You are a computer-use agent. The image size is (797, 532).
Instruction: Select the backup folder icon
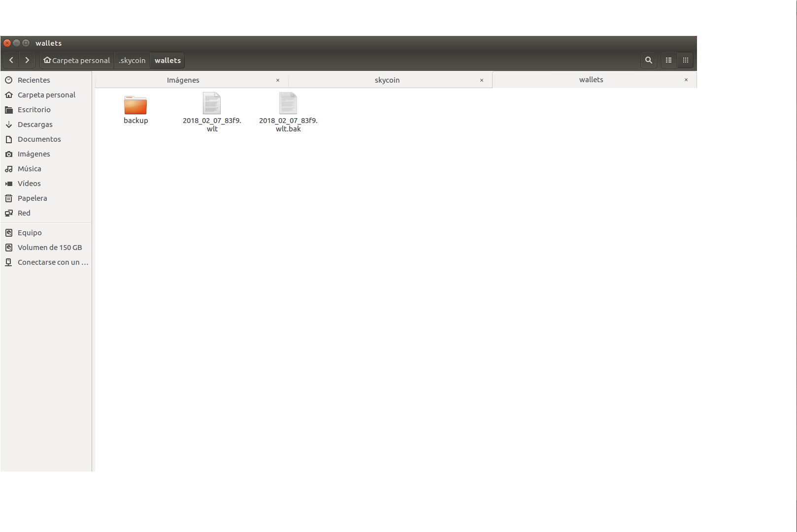click(135, 105)
